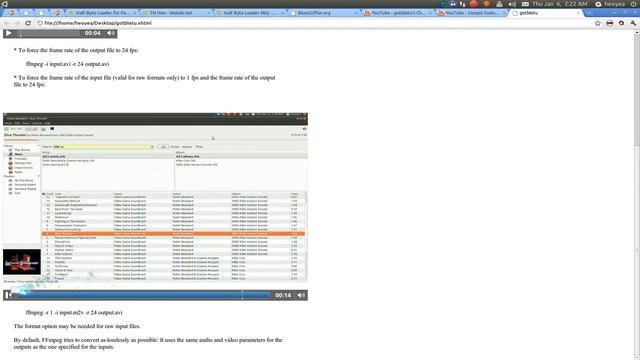Click the page's vertical scrollbar
The height and width of the screenshot is (360, 640).
coord(637,194)
